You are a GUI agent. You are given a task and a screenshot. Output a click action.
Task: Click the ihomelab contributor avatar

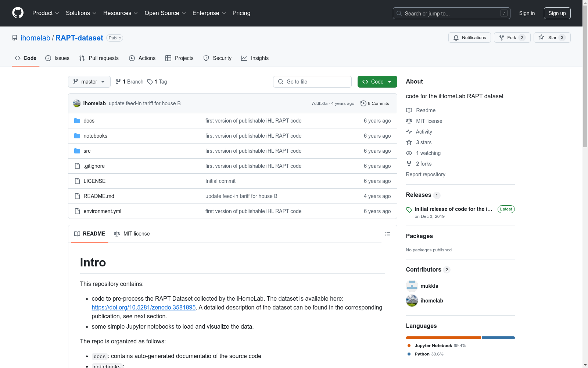(x=412, y=301)
